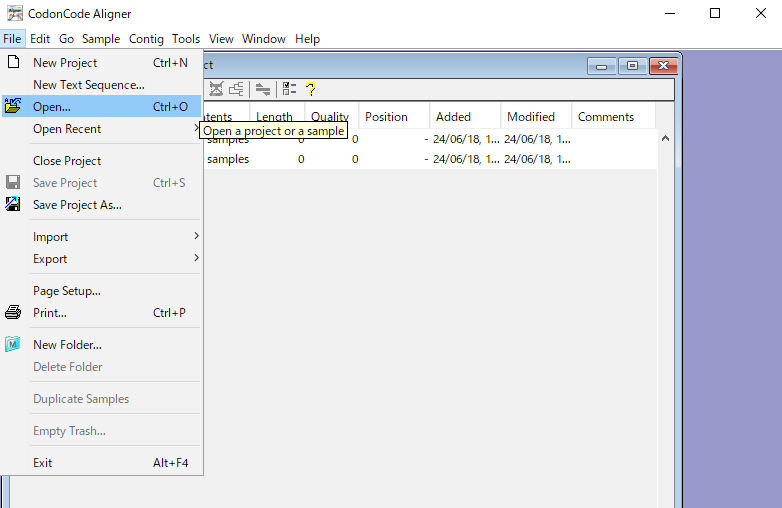Open the Contig menu
782x508 pixels.
[x=146, y=39]
